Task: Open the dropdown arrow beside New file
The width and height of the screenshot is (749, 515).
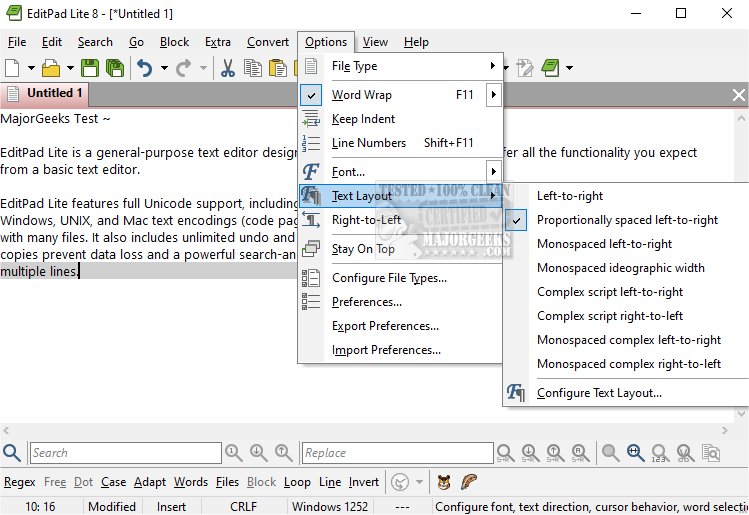Action: pyautogui.click(x=31, y=68)
